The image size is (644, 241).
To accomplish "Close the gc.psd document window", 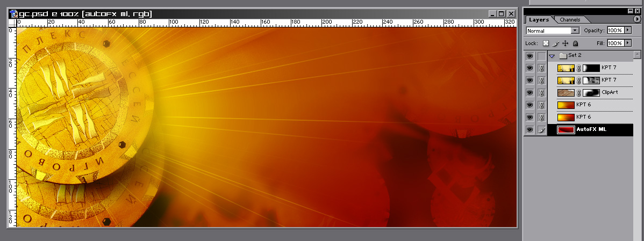I will click(511, 14).
